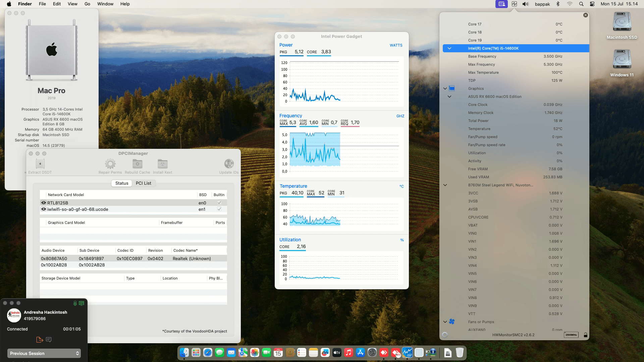Image resolution: width=644 pixels, height=362 pixels.
Task: Click the green screen-switch icon in AnyDesk panel
Action: point(82,303)
